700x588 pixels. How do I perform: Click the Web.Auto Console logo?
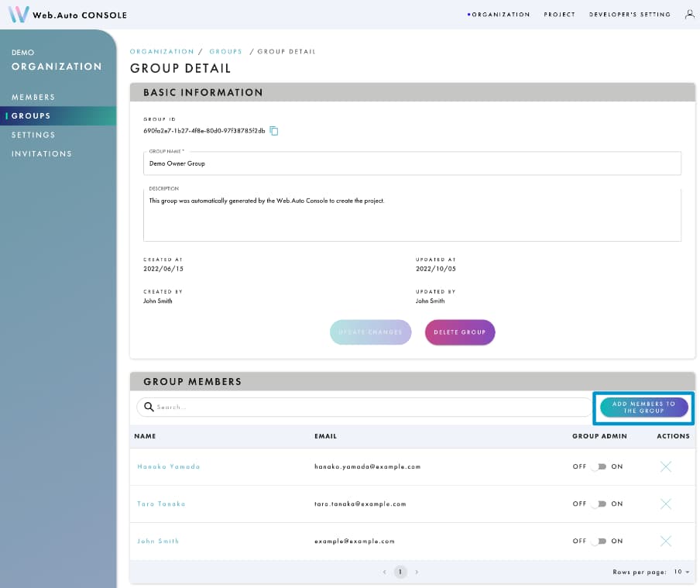[68, 14]
